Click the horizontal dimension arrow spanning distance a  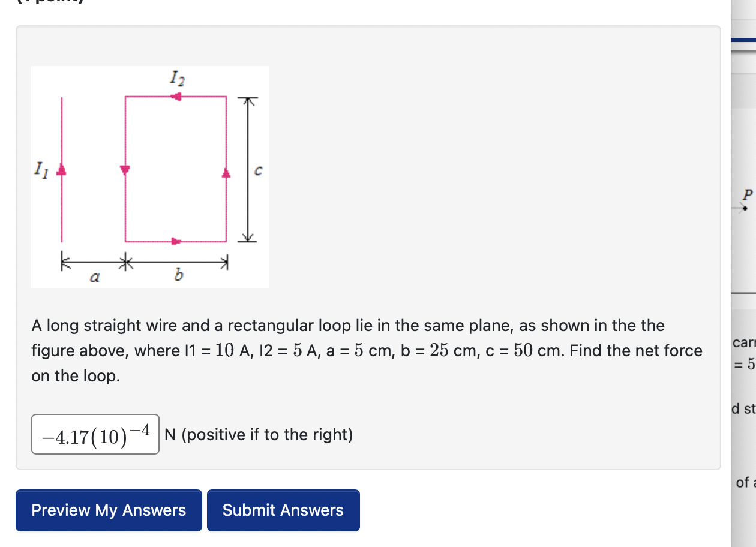click(x=92, y=262)
